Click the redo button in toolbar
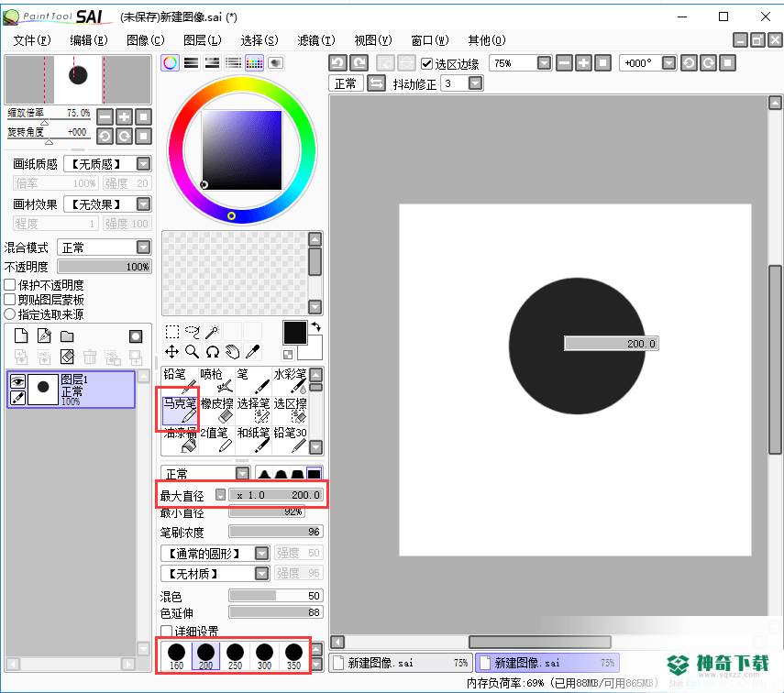The height and width of the screenshot is (693, 784). pos(359,63)
